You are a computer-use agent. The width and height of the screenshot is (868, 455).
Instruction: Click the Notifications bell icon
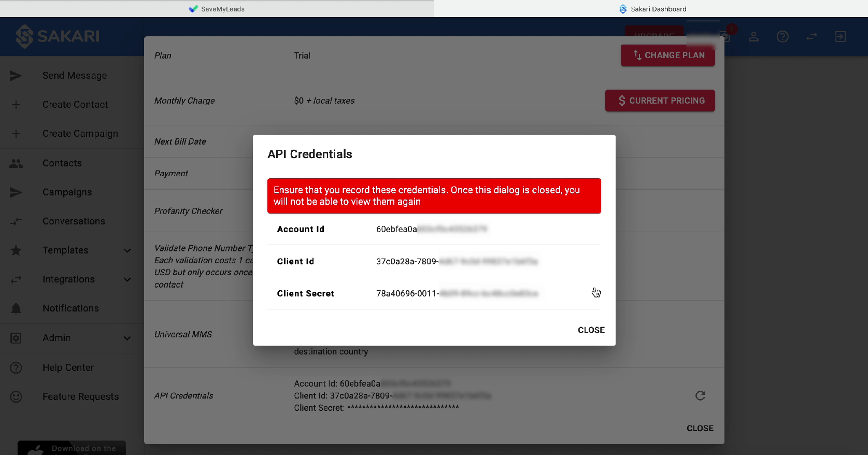(16, 308)
